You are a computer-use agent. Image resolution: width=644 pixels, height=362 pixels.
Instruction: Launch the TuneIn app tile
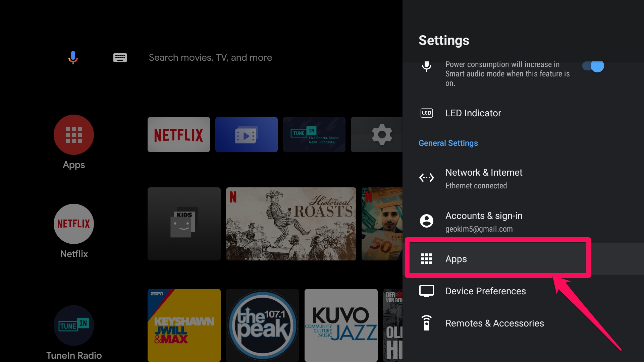click(314, 134)
